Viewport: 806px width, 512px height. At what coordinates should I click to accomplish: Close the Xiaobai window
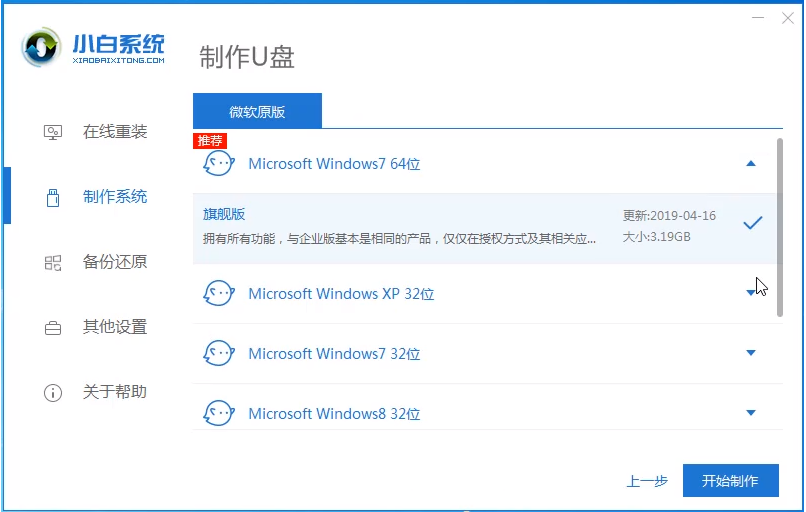(x=787, y=19)
